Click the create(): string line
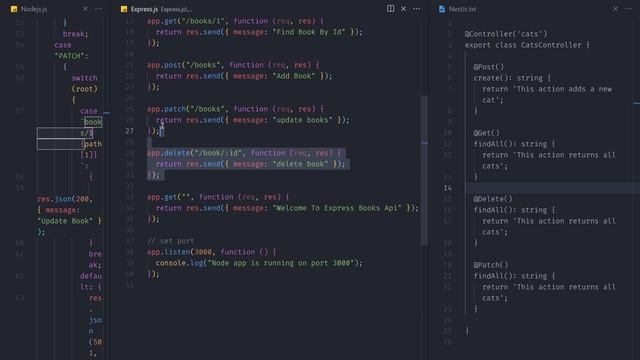 (x=512, y=78)
